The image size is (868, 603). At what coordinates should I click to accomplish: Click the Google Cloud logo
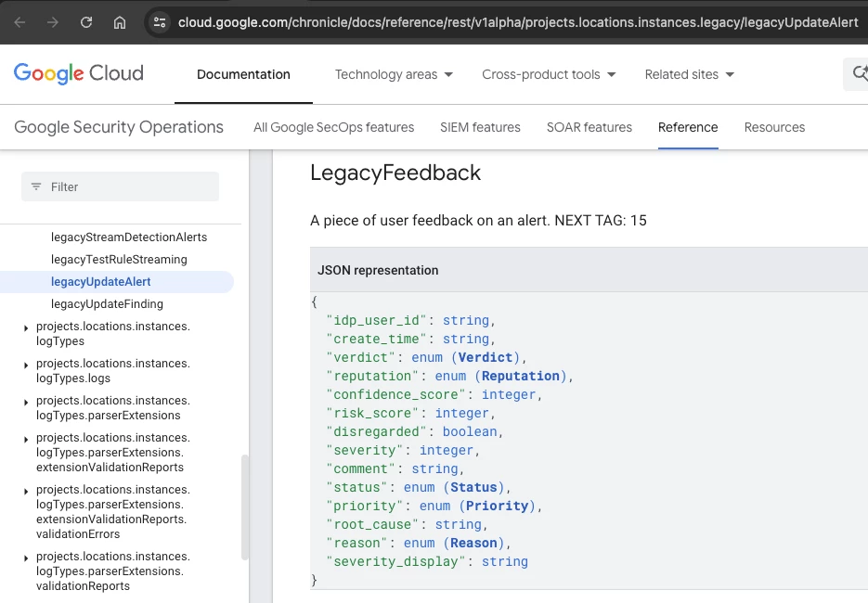79,73
